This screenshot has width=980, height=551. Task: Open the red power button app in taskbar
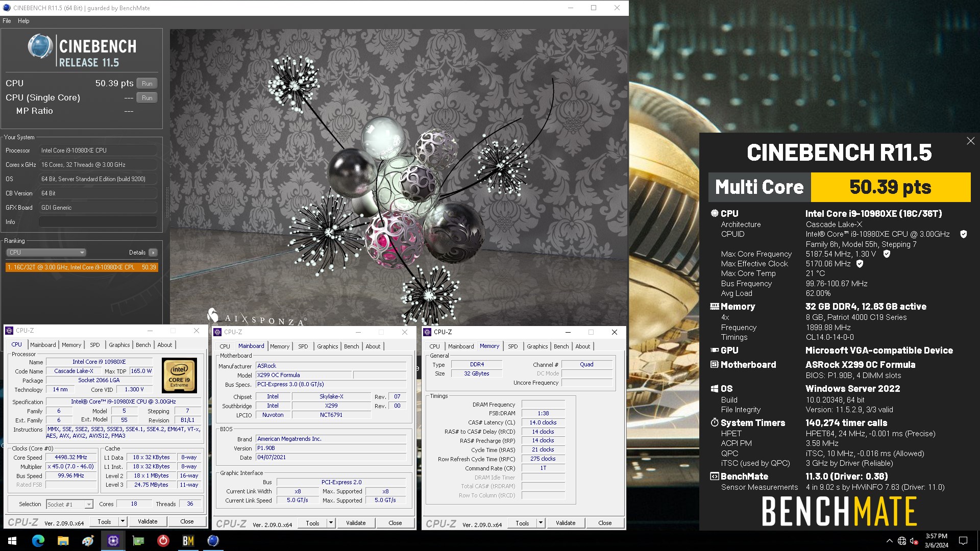[x=163, y=541]
